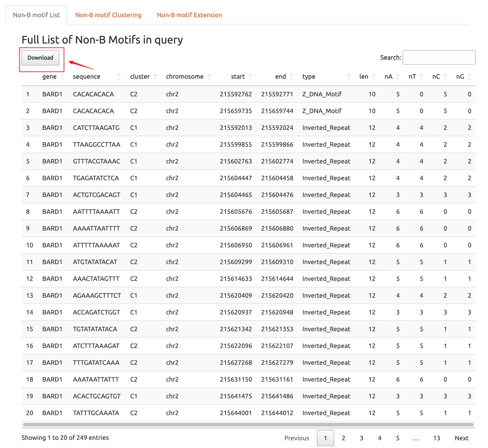Click start value 215622096
The image size is (488, 448).
236,346
